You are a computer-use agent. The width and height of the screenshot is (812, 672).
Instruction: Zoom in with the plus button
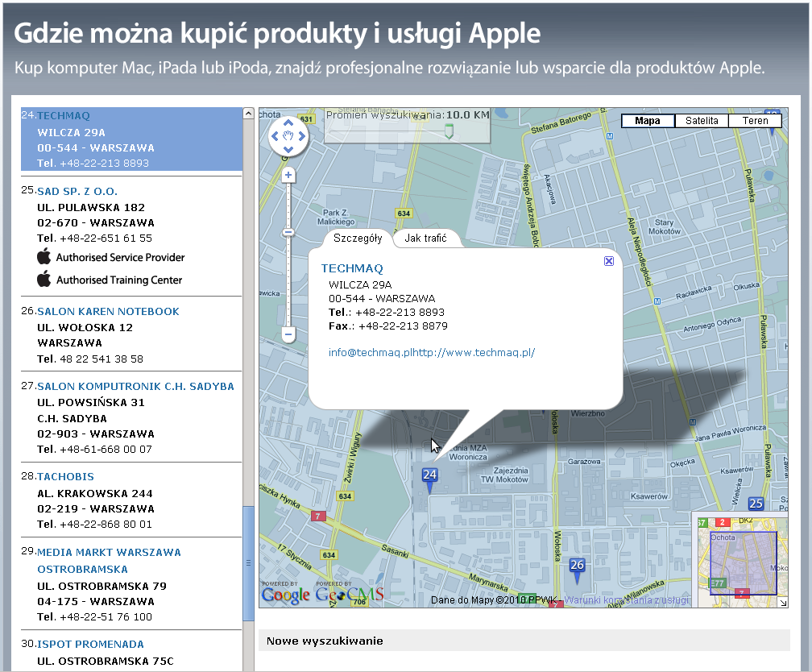pos(288,175)
